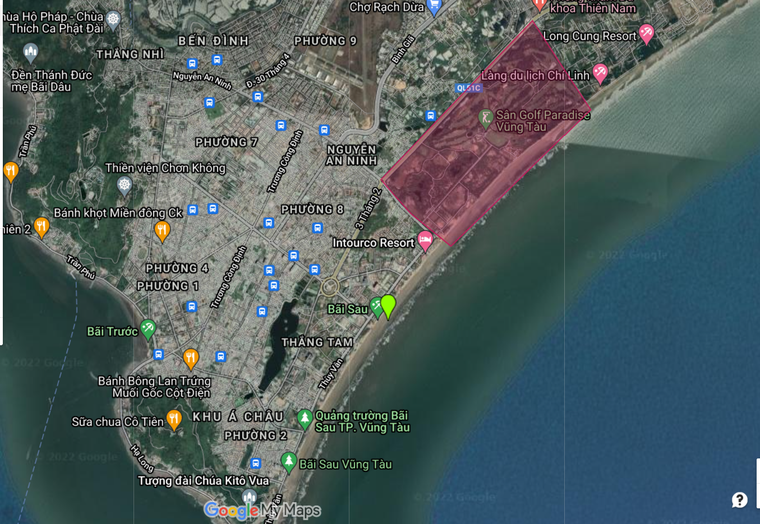Screen dimensions: 760x524
Task: Select the Long Cung Resort pink marker
Action: click(x=646, y=35)
